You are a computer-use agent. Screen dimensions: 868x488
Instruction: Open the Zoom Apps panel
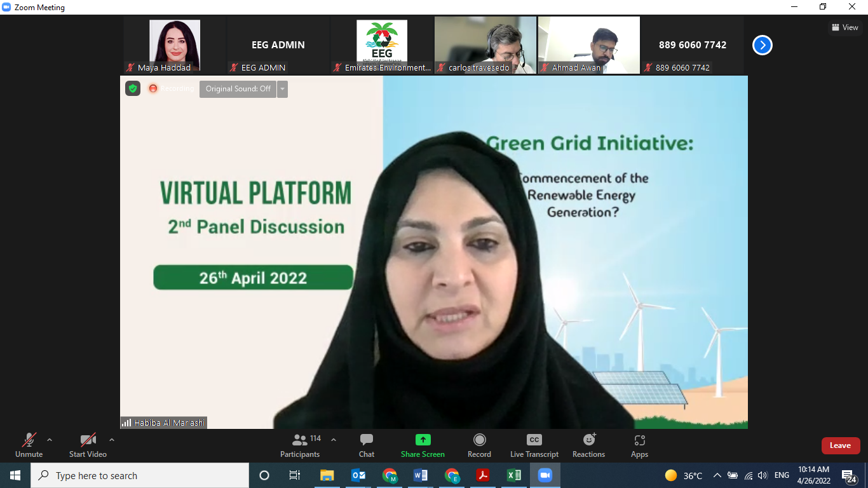(x=639, y=445)
